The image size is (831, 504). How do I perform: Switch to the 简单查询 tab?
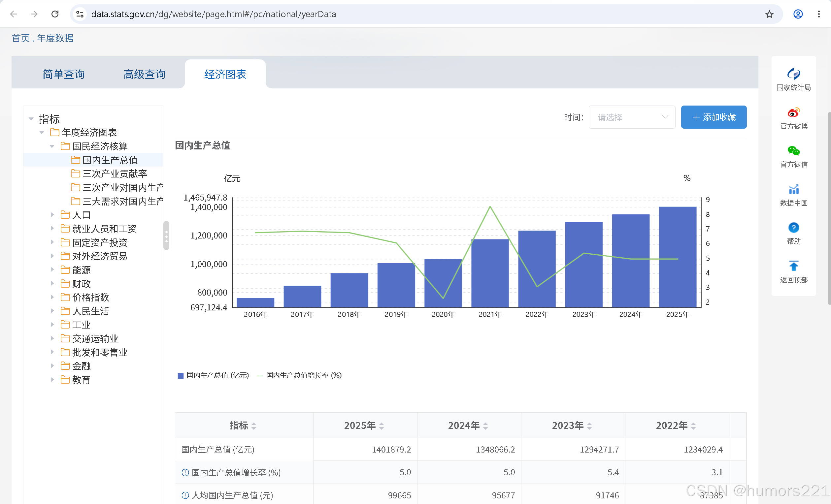(63, 74)
